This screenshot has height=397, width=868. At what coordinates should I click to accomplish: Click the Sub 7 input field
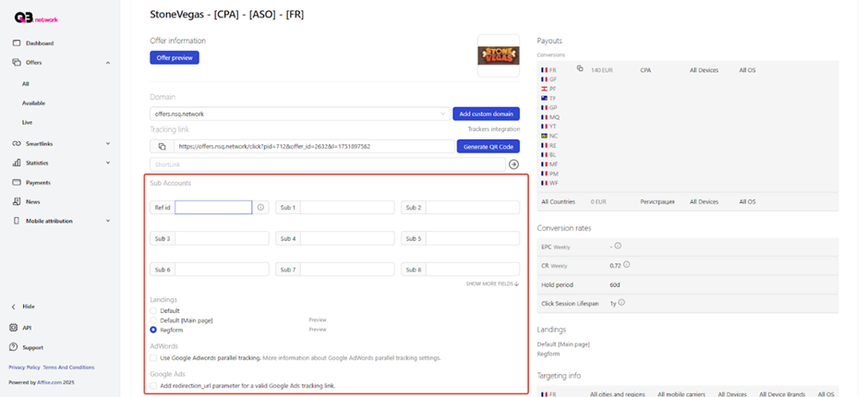[347, 270]
